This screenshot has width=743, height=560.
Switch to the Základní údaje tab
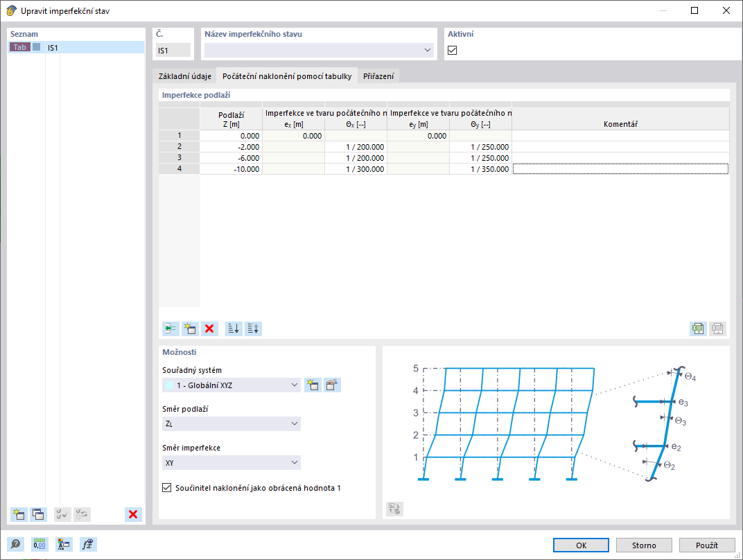pyautogui.click(x=185, y=76)
